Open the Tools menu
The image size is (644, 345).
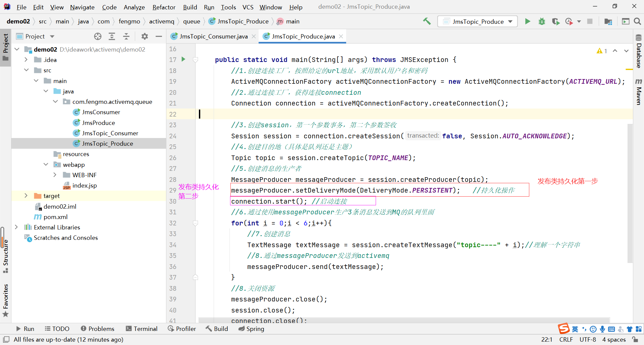click(228, 7)
